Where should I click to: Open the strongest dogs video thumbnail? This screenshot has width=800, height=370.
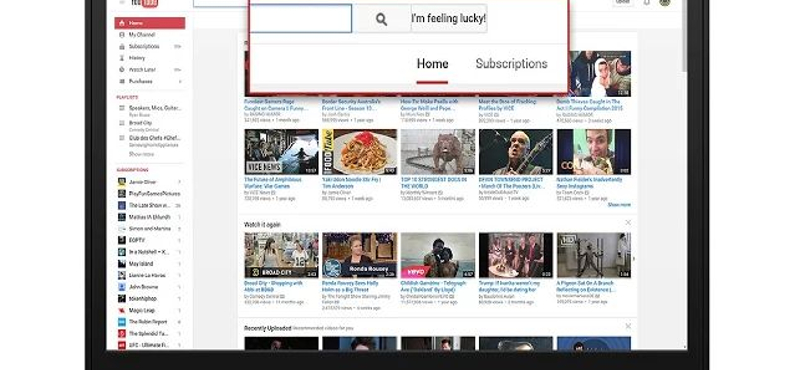[x=438, y=152]
